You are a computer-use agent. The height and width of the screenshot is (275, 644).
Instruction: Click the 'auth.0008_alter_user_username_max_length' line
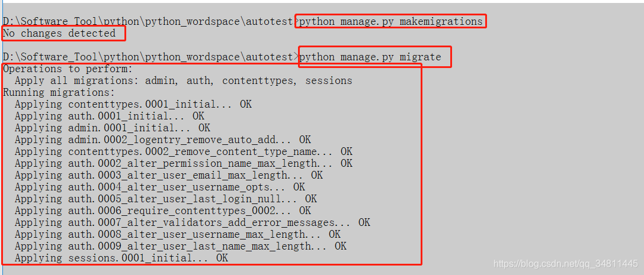177,235
